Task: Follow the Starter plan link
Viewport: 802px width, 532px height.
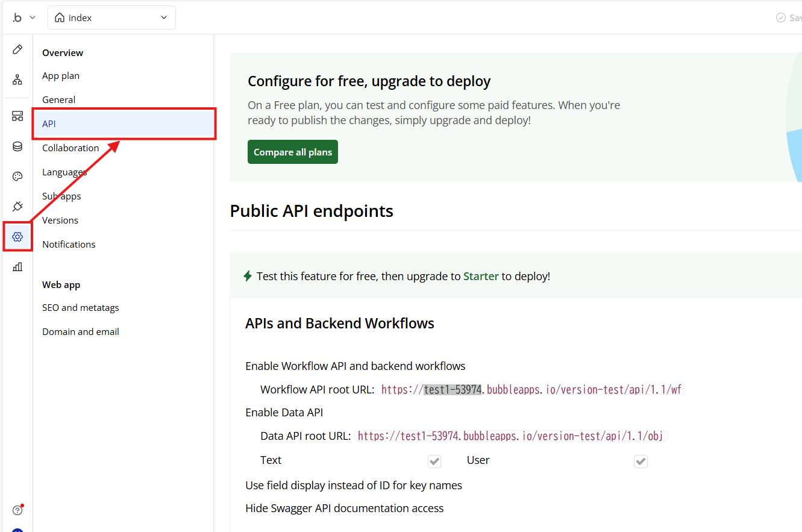Action: coord(481,276)
